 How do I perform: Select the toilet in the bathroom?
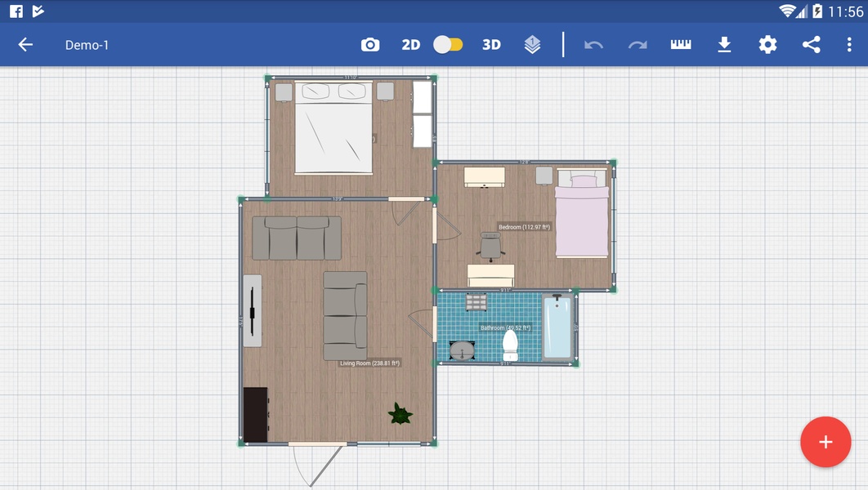click(510, 344)
